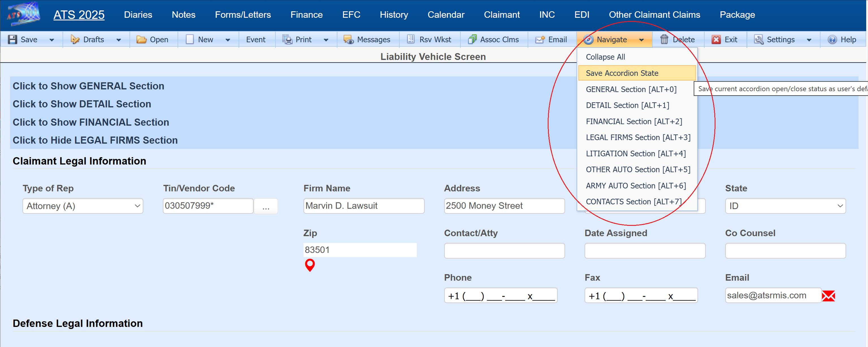This screenshot has width=868, height=347.
Task: Open the State dropdown showing ID
Action: point(785,206)
